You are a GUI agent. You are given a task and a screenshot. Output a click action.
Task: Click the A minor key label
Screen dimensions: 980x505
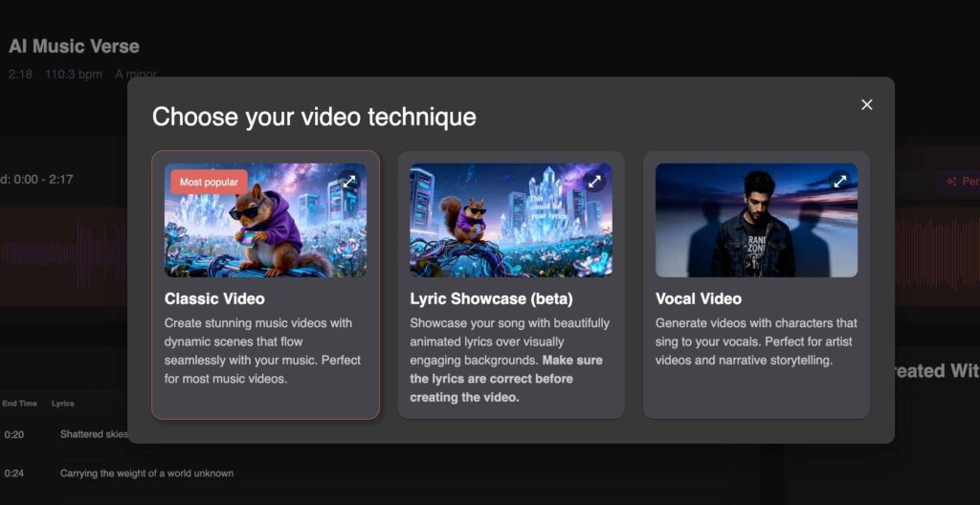[x=136, y=75]
